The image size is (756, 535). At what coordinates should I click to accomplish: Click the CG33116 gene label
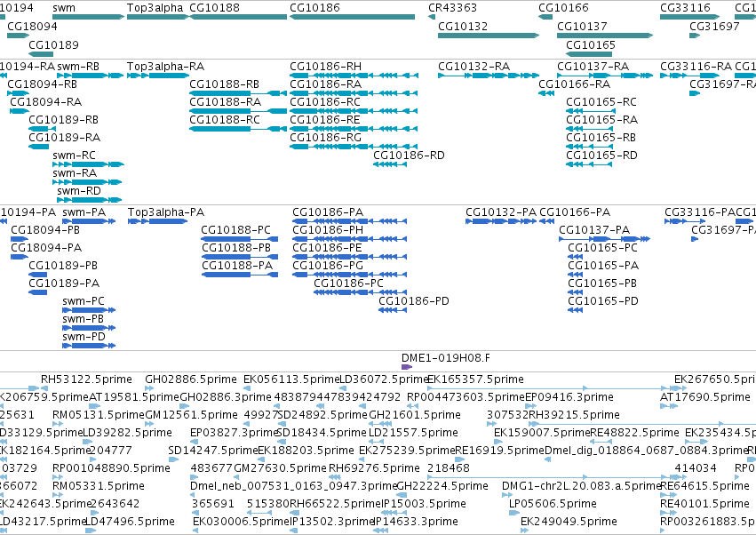(685, 8)
